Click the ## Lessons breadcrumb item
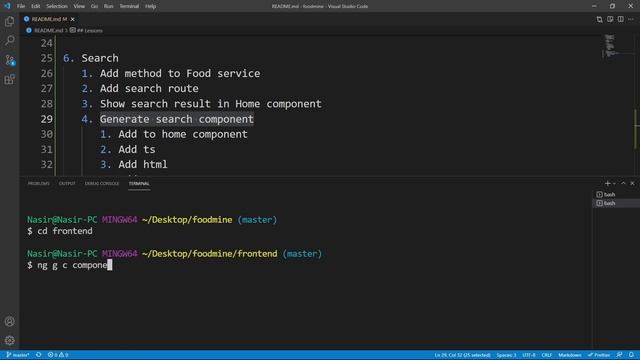 tap(86, 31)
